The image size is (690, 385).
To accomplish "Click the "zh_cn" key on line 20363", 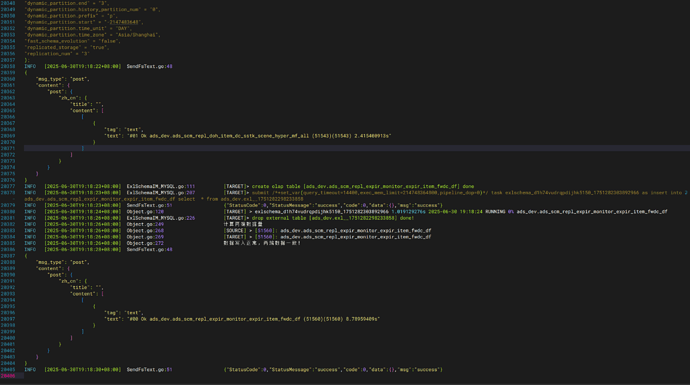I will click(70, 98).
